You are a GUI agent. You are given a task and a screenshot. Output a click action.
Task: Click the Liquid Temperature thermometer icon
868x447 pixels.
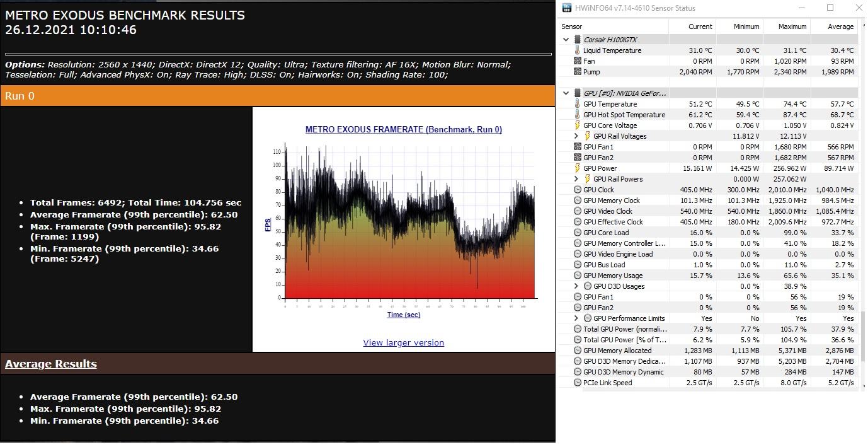tap(578, 50)
